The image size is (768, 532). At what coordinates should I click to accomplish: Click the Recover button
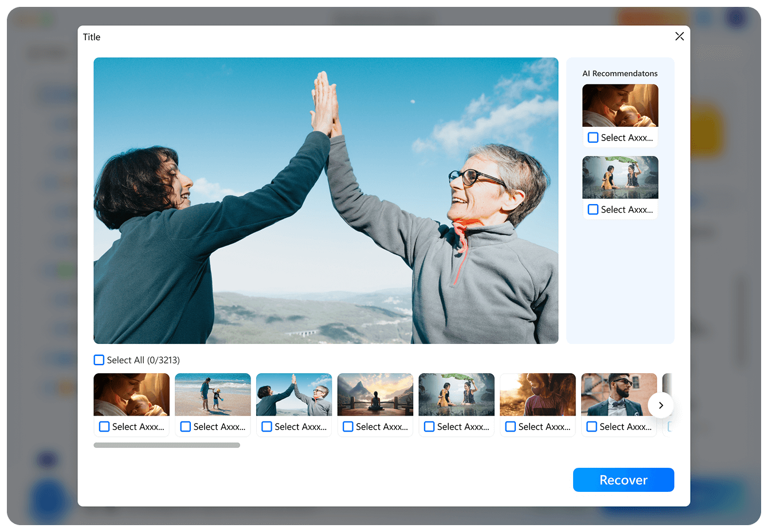click(x=624, y=480)
